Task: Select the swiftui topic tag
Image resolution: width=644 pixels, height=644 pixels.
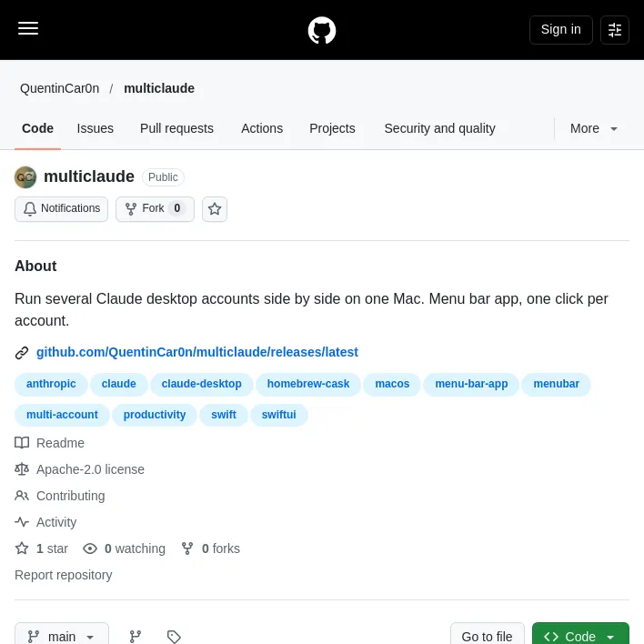Action: coord(279,415)
